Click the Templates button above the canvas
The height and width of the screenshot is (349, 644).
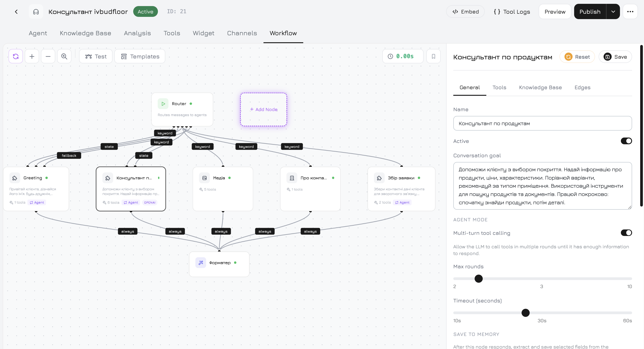(139, 56)
